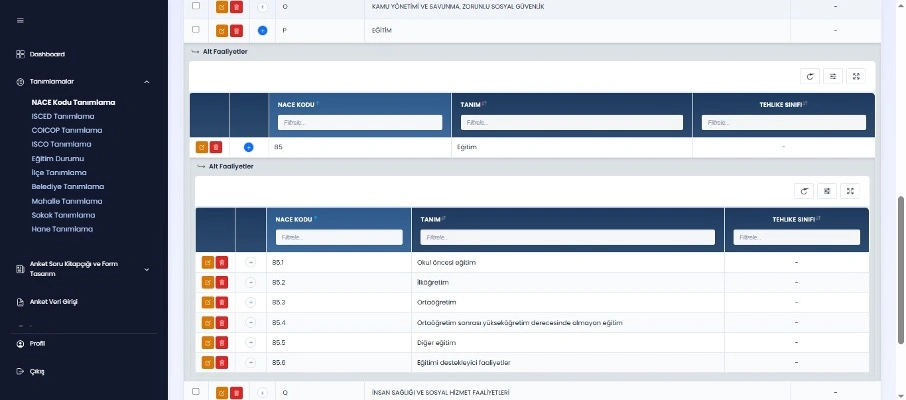
Task: Expand the 85.4 row sub-activities
Action: pos(250,322)
